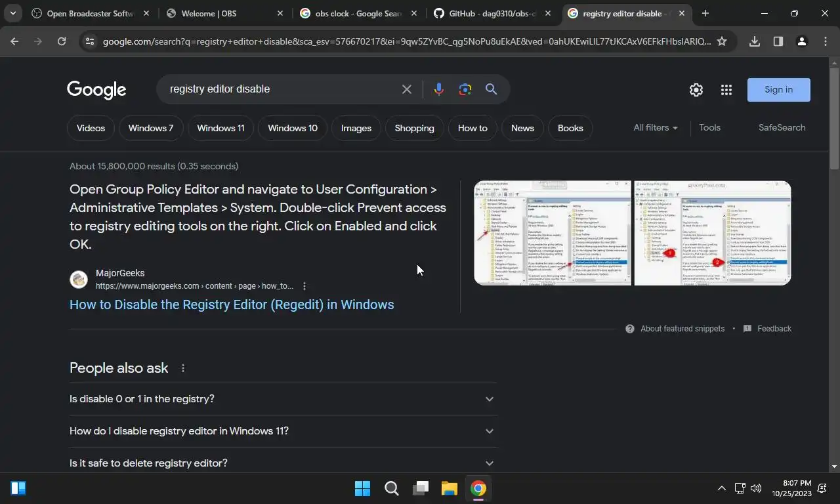840x504 pixels.
Task: Open All filters dropdown
Action: (x=656, y=128)
